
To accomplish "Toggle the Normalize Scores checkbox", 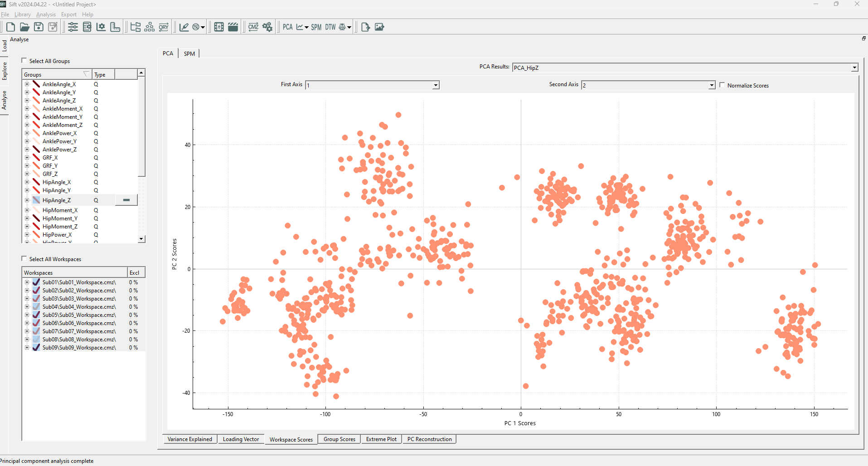I will 723,85.
